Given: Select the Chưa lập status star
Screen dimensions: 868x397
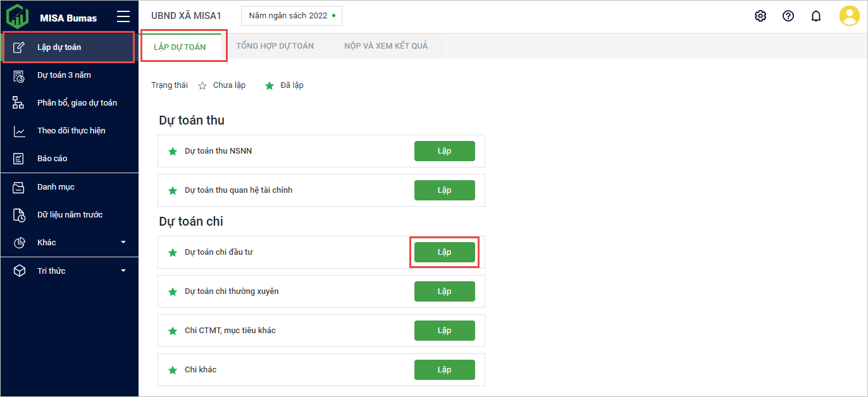Looking at the screenshot, I should pyautogui.click(x=202, y=85).
